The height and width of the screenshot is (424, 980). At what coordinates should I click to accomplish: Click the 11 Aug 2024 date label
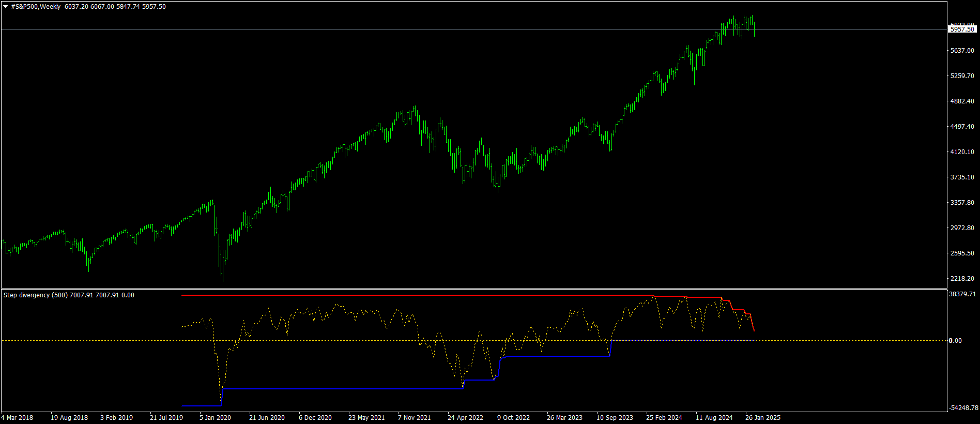(x=714, y=418)
